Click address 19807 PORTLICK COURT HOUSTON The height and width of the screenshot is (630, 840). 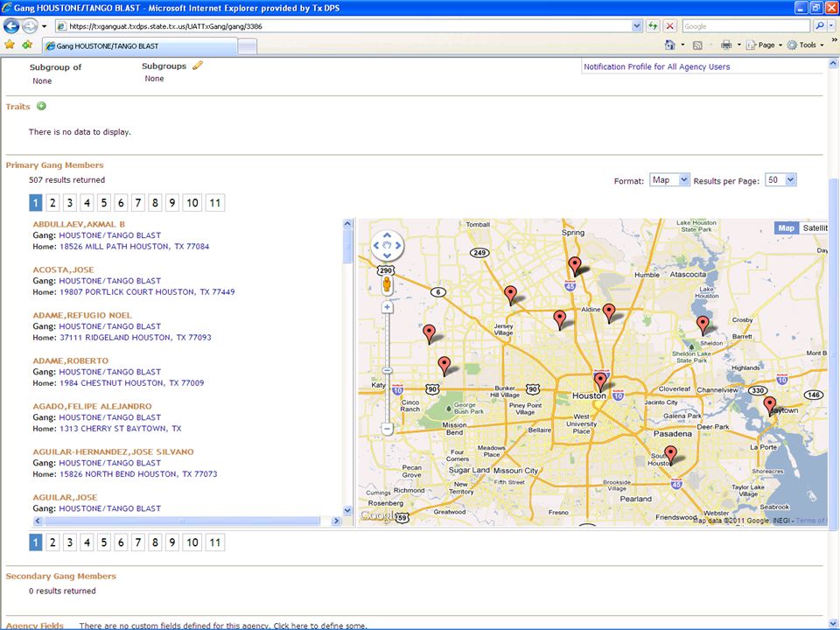point(147,292)
